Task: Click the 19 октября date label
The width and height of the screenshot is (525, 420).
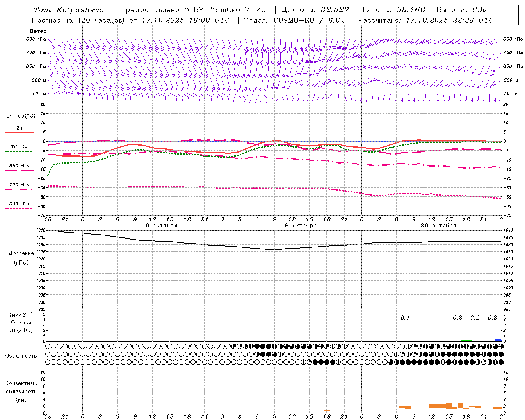Action: pos(299,226)
